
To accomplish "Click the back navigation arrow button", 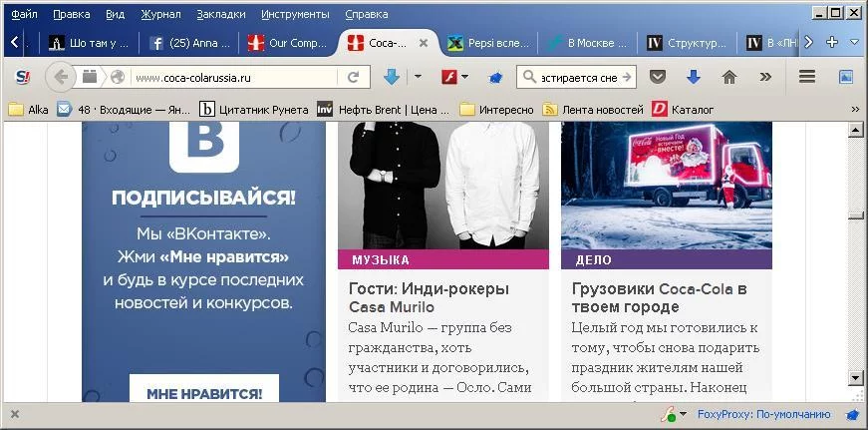I will click(61, 77).
